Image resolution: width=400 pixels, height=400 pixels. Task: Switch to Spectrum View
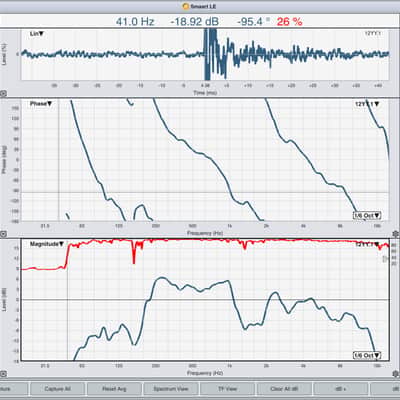171,389
